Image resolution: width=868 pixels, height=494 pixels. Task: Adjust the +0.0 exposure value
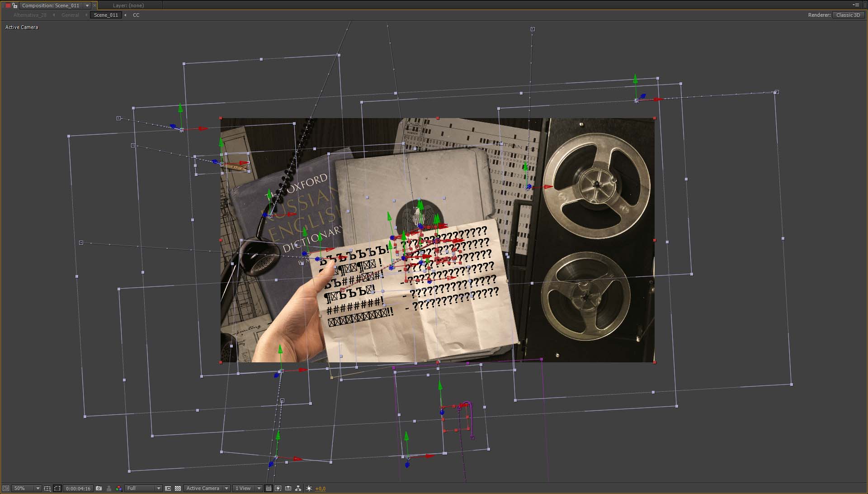coord(321,488)
